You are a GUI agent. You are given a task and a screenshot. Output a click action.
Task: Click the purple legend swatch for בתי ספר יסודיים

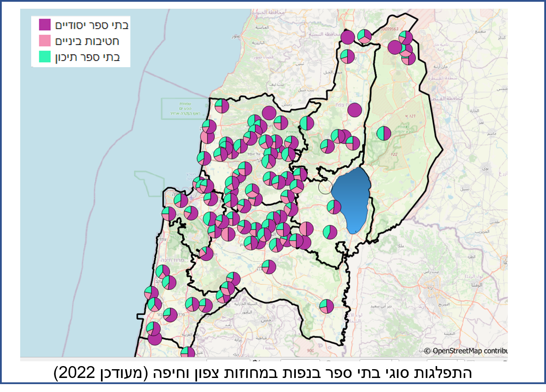click(45, 25)
